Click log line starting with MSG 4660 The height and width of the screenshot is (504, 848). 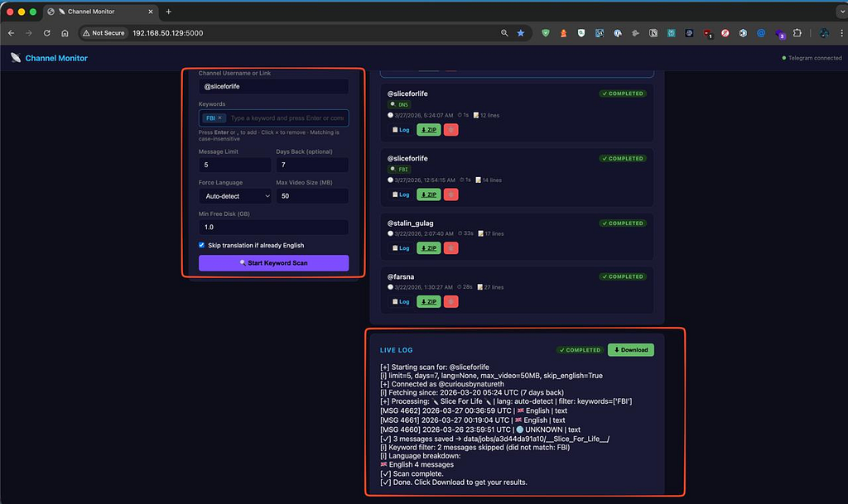pyautogui.click(x=480, y=430)
